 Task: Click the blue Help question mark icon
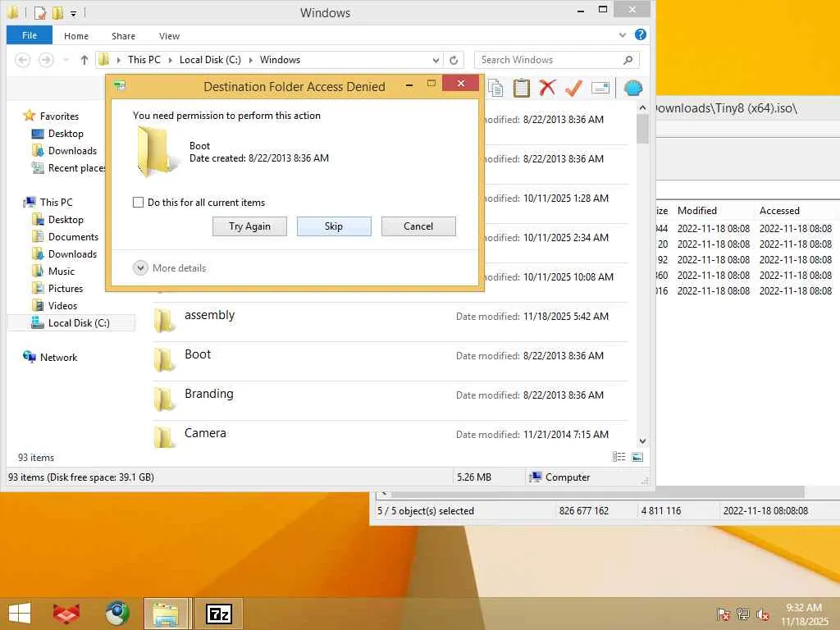coord(640,34)
